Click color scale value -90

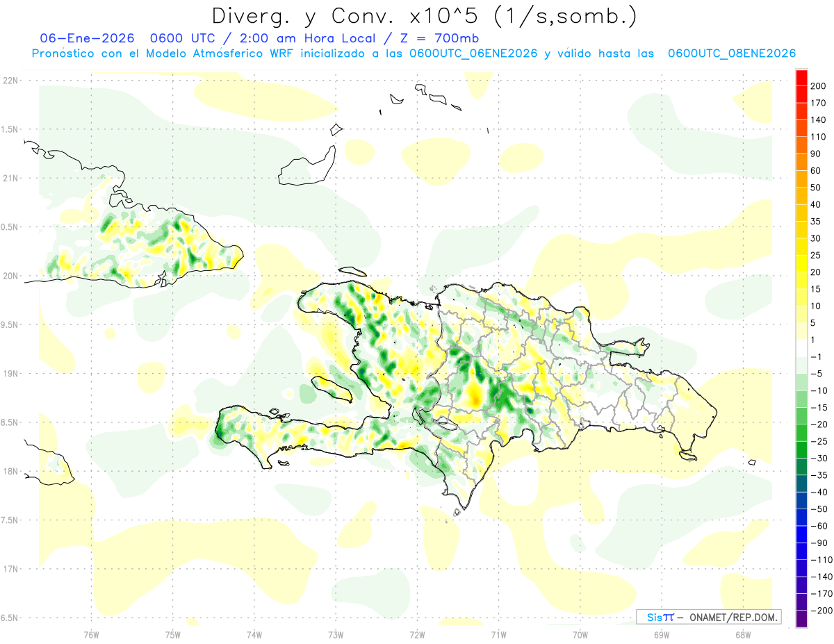(x=819, y=543)
